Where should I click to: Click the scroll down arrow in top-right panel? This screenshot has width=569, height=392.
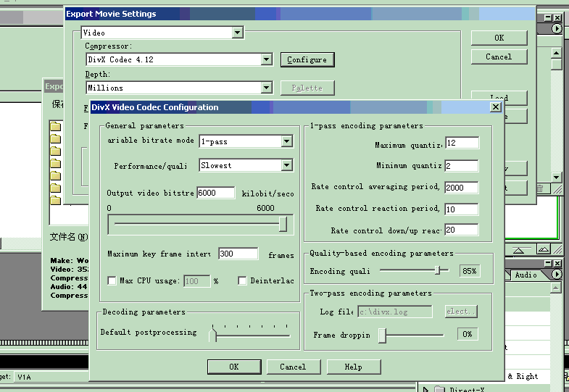556,177
